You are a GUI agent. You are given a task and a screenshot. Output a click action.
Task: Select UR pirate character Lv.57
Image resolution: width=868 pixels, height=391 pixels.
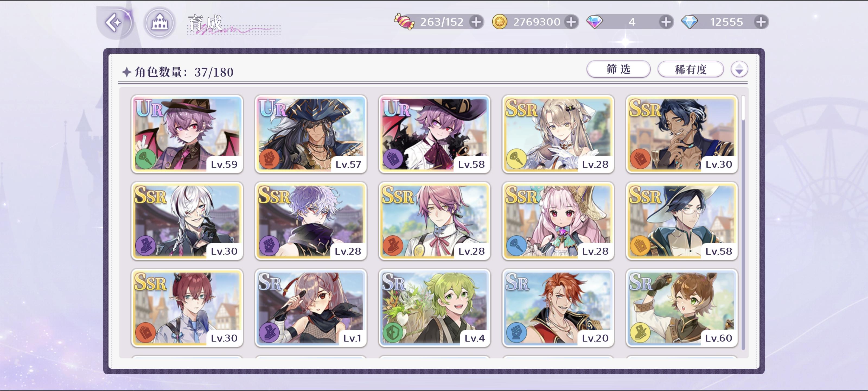click(311, 134)
